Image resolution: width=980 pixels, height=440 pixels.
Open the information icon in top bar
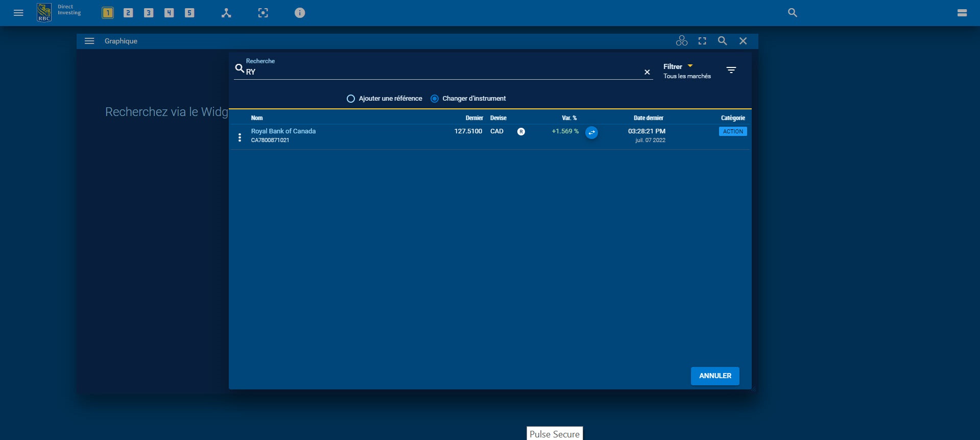pyautogui.click(x=300, y=13)
